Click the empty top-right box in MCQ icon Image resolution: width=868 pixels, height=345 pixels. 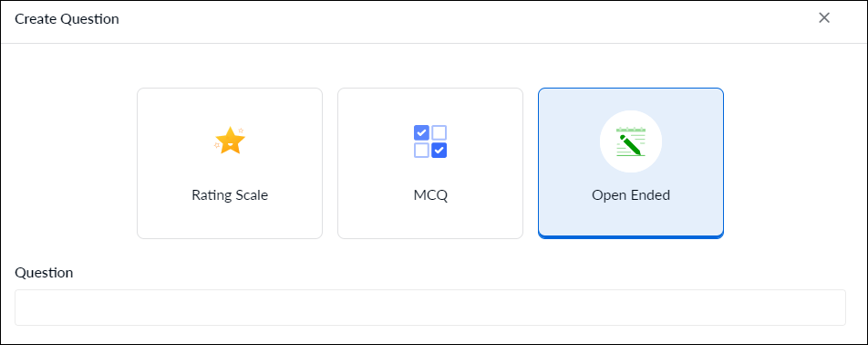[x=439, y=132]
